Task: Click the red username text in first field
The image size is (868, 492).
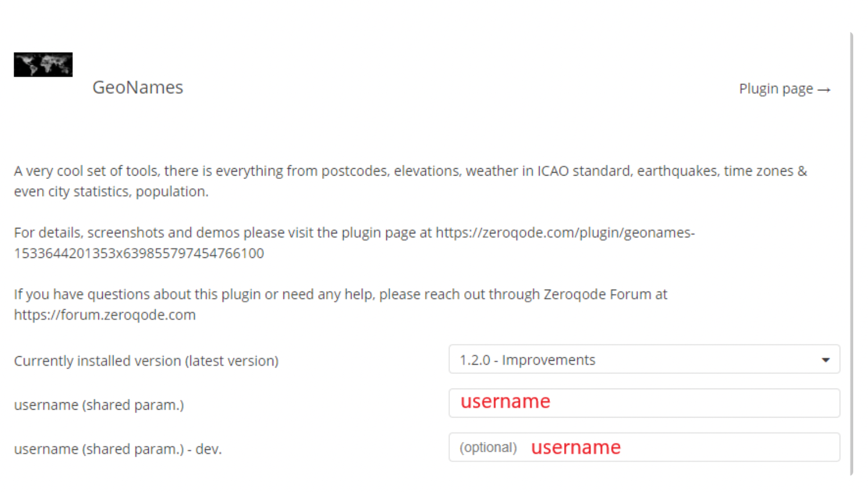Action: (505, 402)
